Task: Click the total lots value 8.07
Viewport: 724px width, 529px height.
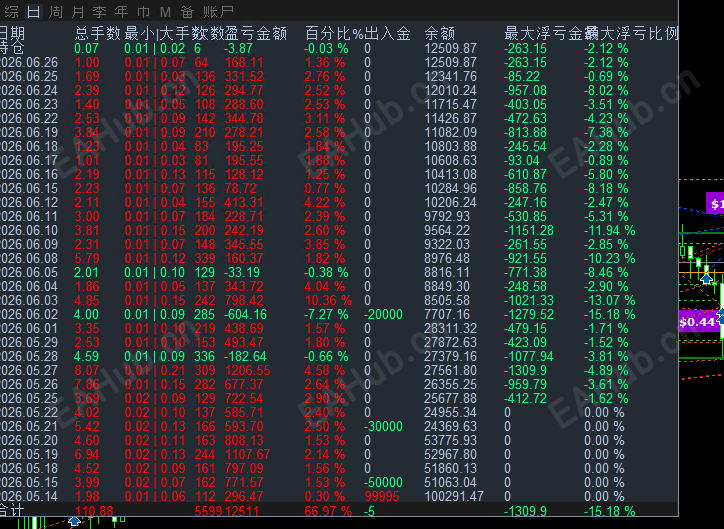Action: click(87, 370)
